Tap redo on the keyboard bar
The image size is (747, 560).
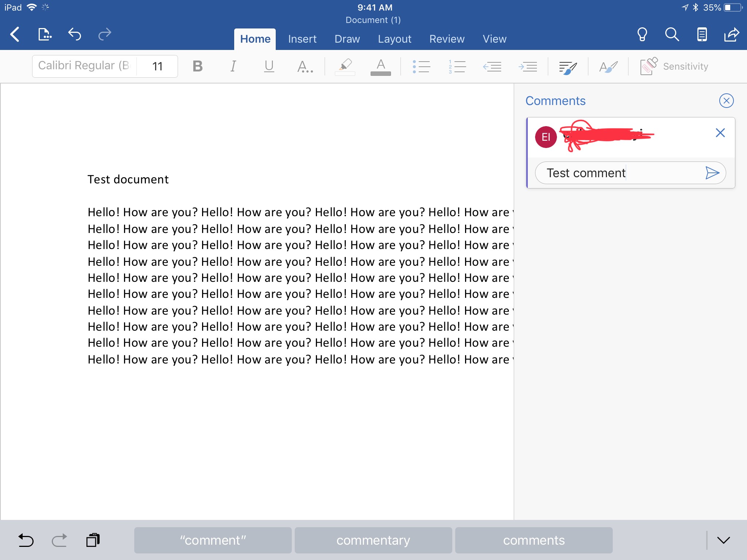(59, 540)
